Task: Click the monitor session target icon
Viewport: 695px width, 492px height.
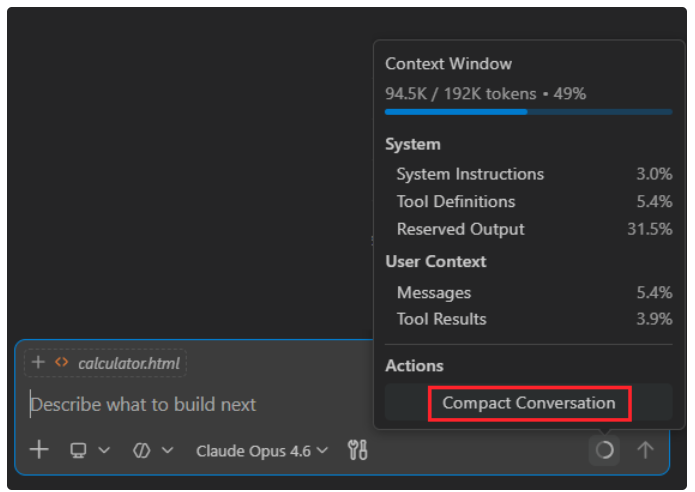Action: (x=79, y=451)
